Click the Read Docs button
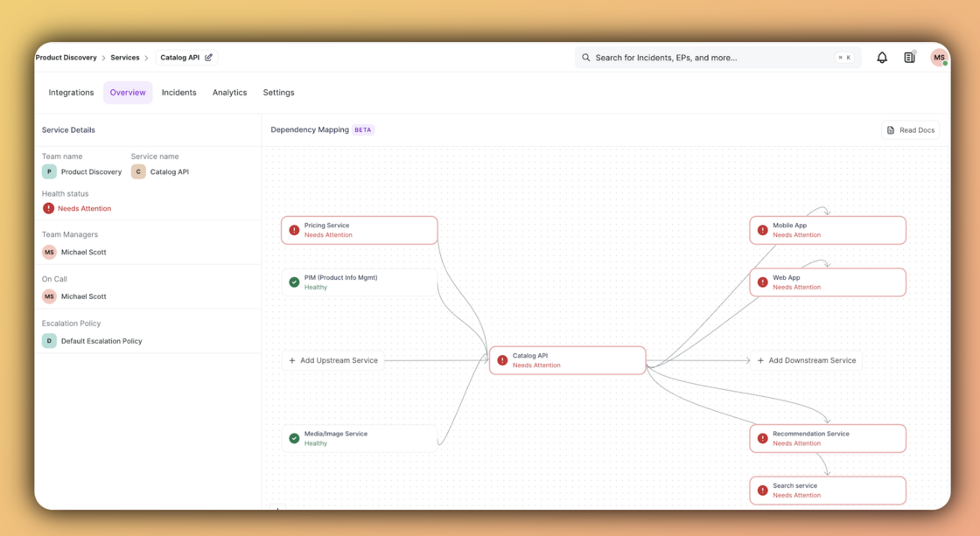 tap(911, 130)
